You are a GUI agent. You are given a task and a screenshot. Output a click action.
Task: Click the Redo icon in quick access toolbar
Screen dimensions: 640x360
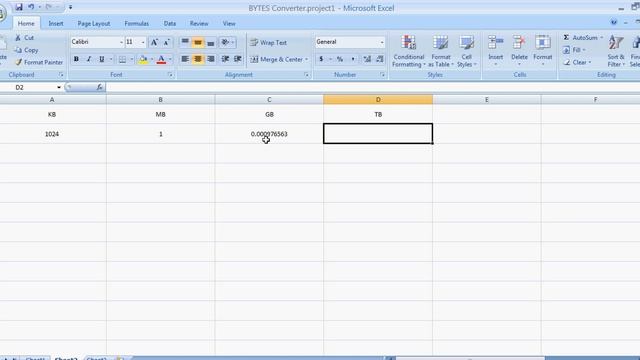click(x=49, y=7)
